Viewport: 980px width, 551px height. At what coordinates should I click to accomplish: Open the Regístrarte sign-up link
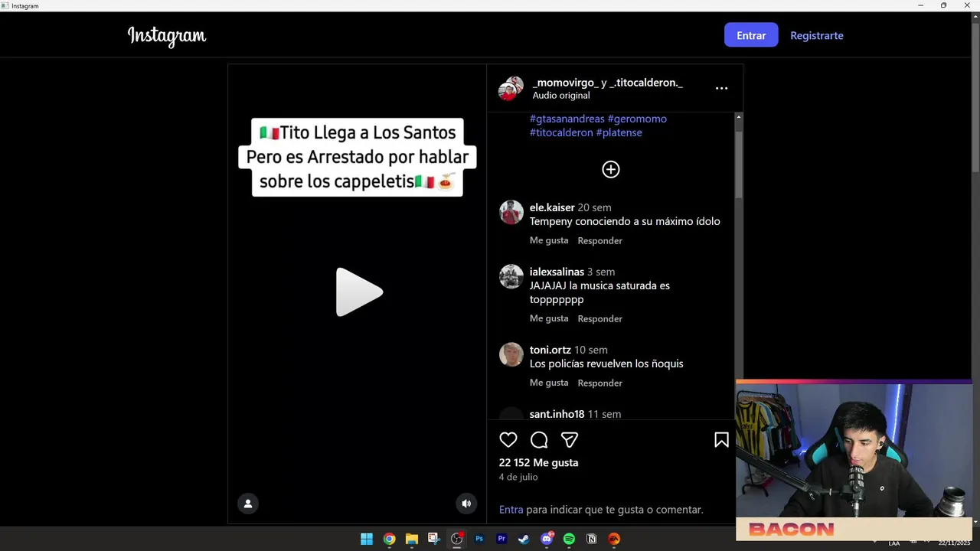(x=817, y=35)
